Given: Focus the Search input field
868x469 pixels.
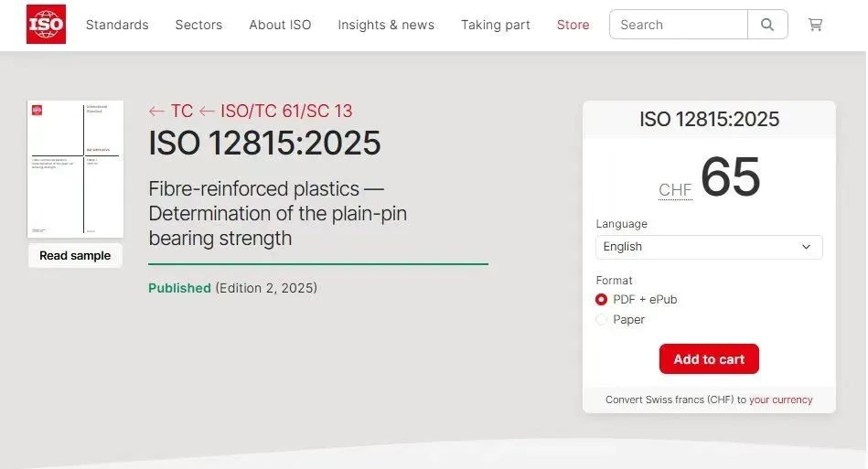Looking at the screenshot, I should [x=679, y=25].
